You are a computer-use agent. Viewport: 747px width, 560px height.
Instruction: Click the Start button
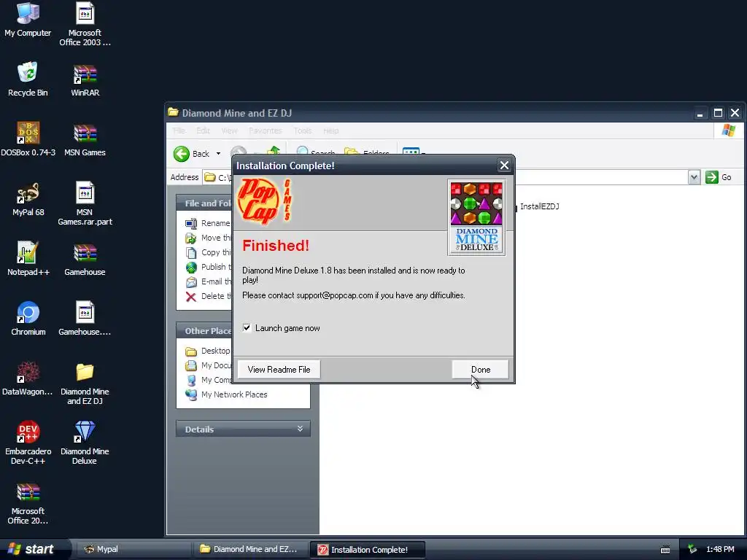pos(34,549)
